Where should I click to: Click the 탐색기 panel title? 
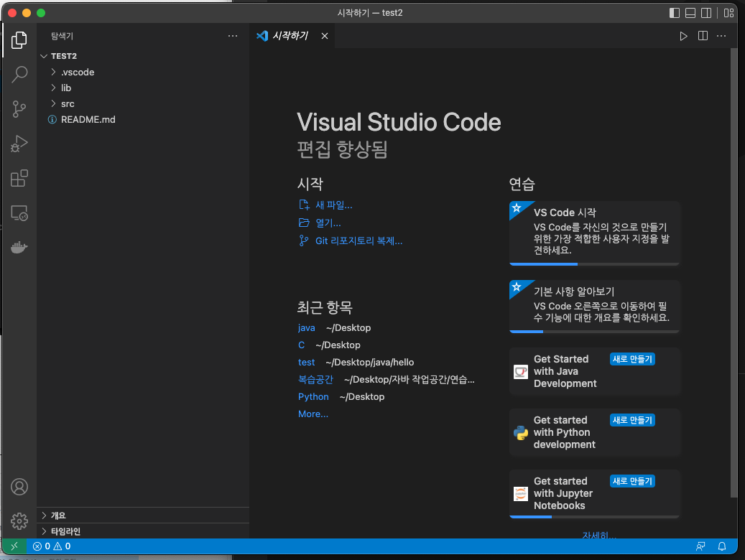click(x=63, y=36)
